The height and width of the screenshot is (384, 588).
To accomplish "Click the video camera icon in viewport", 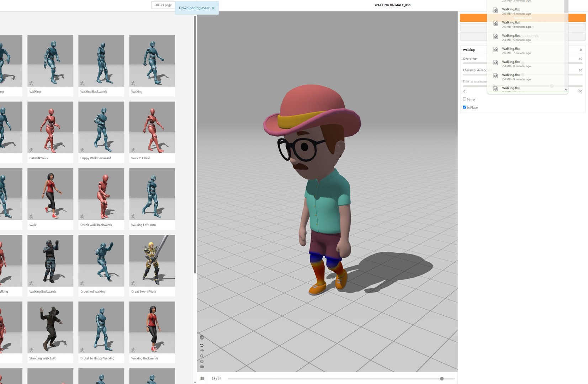I will click(x=202, y=367).
